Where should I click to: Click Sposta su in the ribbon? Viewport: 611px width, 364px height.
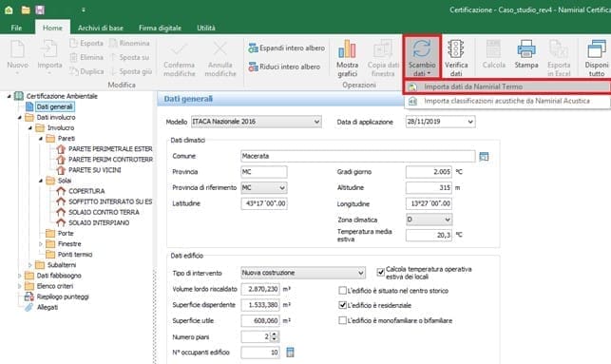[130, 57]
